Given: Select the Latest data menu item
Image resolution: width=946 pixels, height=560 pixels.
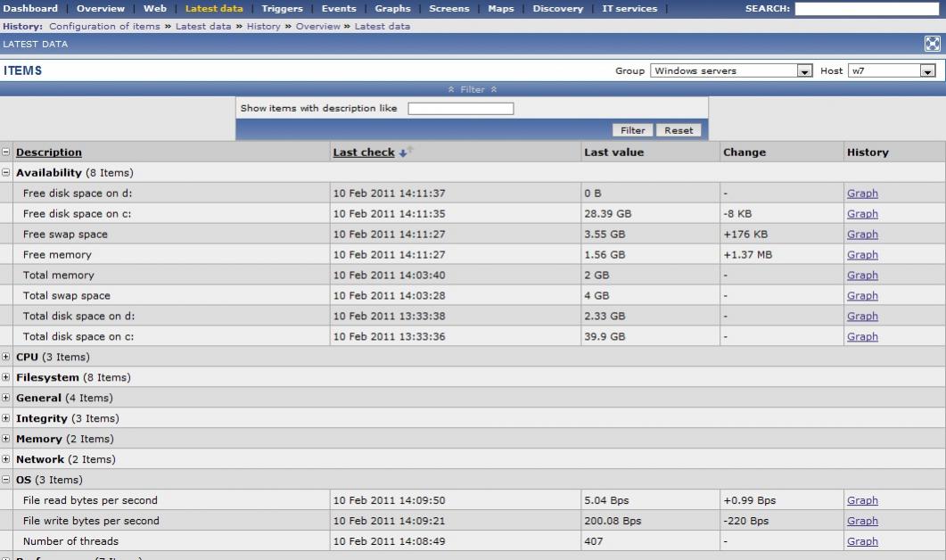Looking at the screenshot, I should (214, 8).
